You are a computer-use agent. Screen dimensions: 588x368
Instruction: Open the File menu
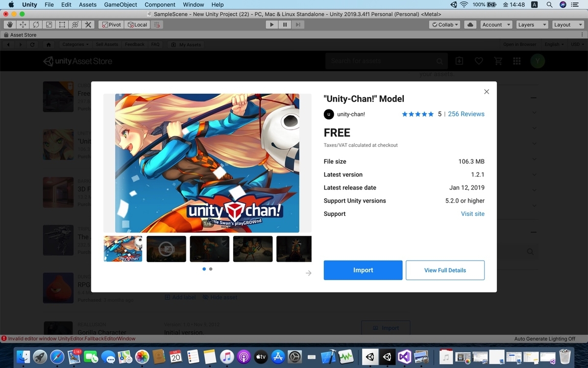(x=49, y=4)
